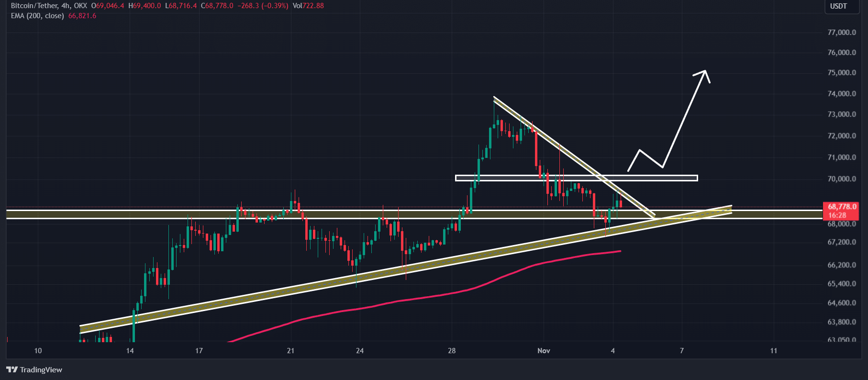Click the 77,000.0 price axis label
This screenshot has height=380, width=868.
(842, 33)
